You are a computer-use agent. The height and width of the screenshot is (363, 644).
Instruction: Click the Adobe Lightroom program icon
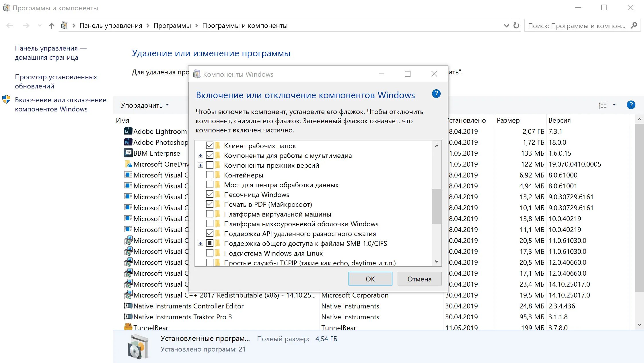tap(128, 131)
